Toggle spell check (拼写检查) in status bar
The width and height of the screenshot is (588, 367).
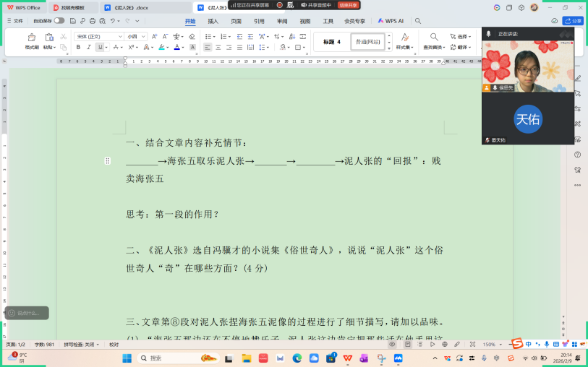click(80, 345)
